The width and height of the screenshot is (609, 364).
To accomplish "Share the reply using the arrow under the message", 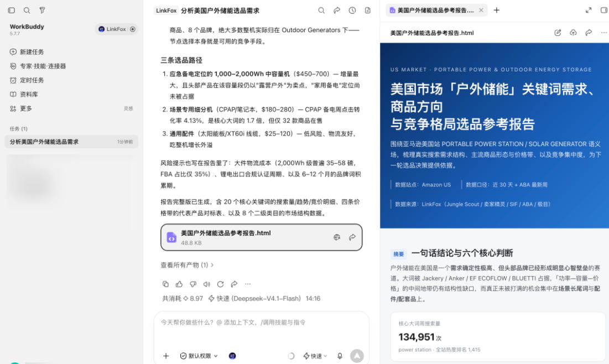I will [234, 284].
